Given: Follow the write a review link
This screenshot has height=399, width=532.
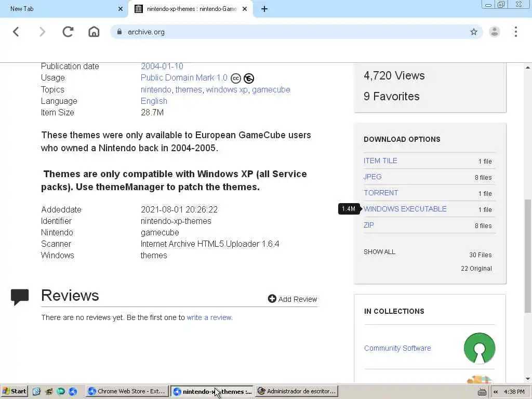Looking at the screenshot, I should pyautogui.click(x=210, y=317).
